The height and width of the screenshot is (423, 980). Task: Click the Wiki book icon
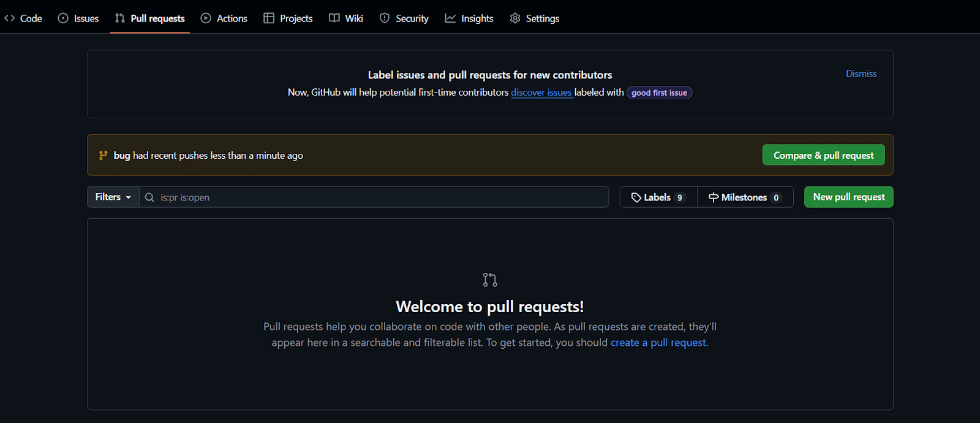[x=334, y=18]
